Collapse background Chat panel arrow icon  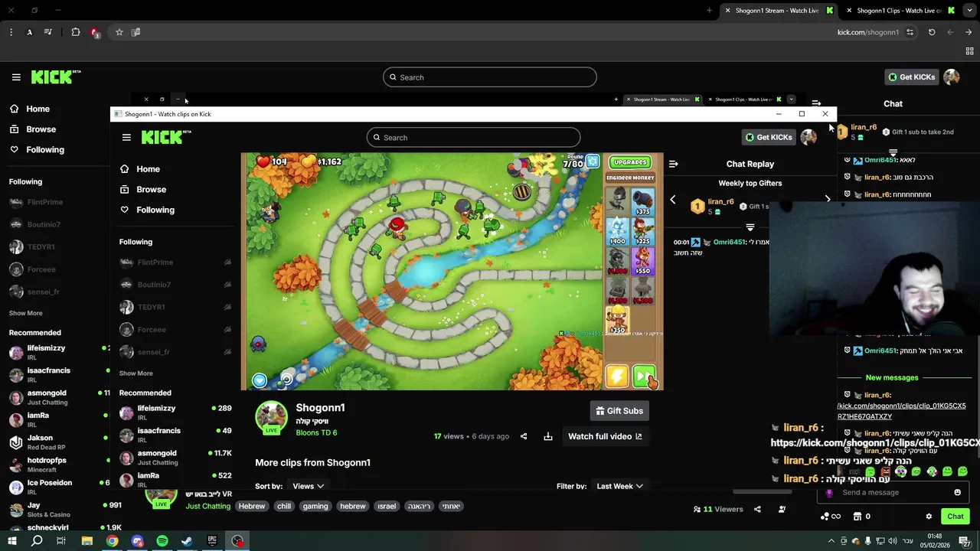(x=817, y=103)
